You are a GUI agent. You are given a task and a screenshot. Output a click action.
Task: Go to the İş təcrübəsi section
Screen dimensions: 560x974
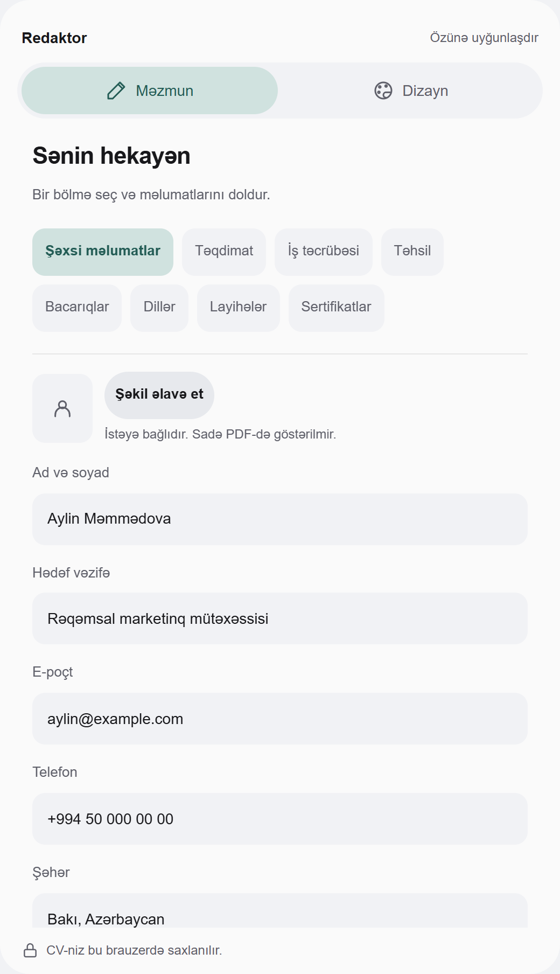click(324, 252)
